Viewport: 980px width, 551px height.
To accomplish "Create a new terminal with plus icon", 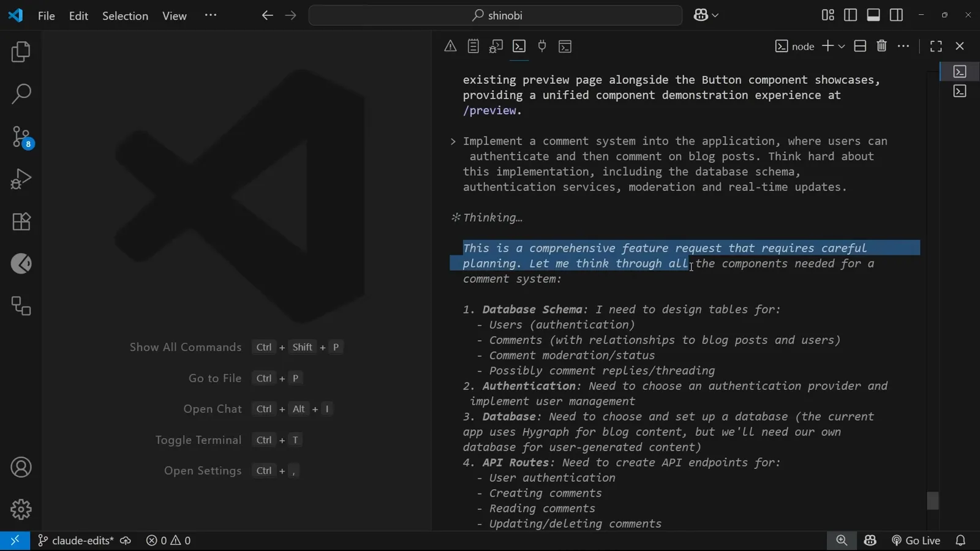I will pyautogui.click(x=827, y=46).
